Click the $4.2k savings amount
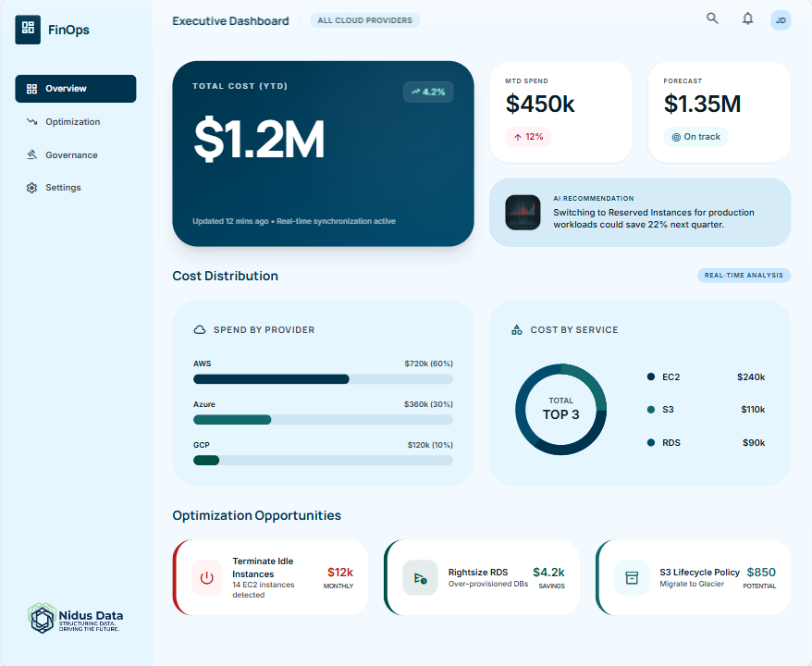Image resolution: width=812 pixels, height=666 pixels. click(x=549, y=573)
